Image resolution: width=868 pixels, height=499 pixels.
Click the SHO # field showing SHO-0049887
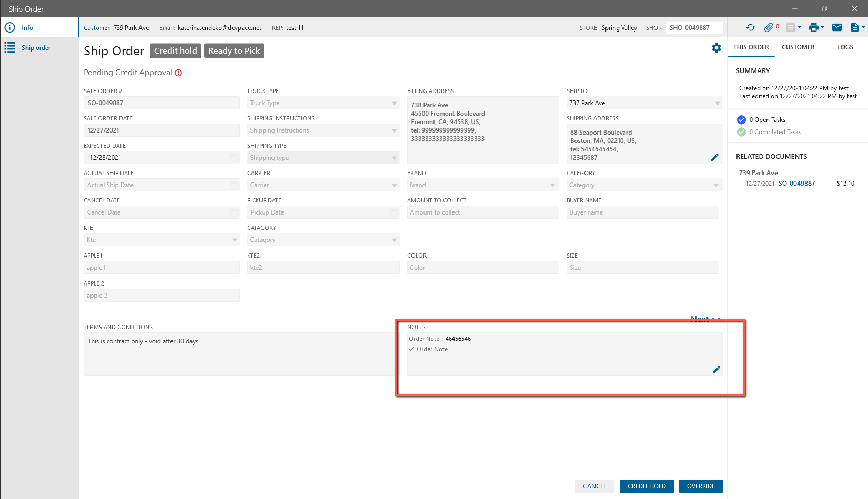click(694, 28)
